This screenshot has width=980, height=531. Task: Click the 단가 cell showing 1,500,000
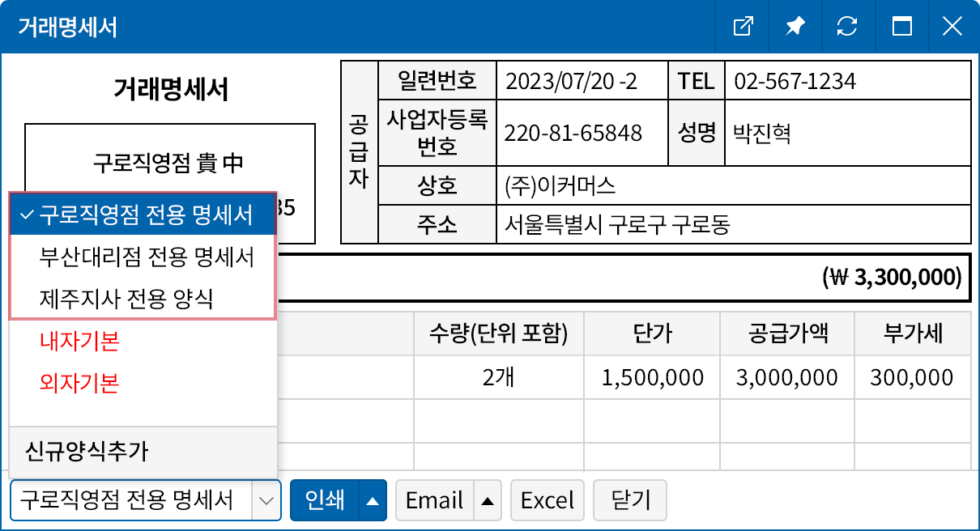pyautogui.click(x=652, y=377)
